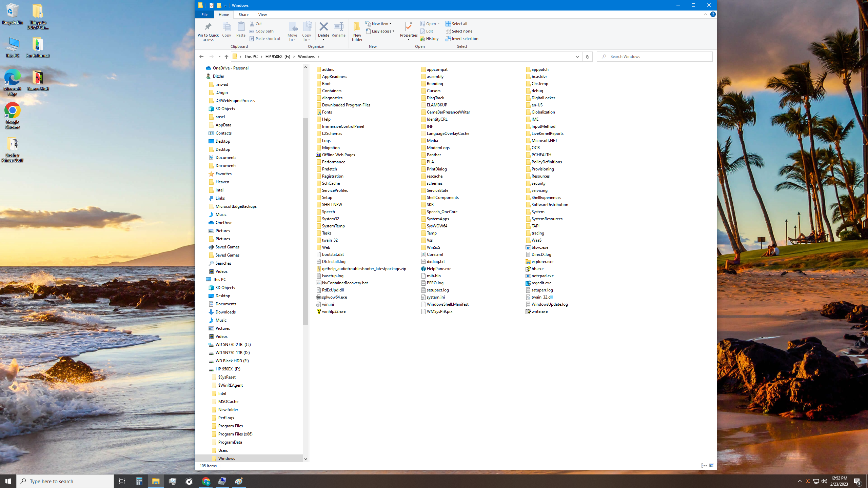Expand the address bar history dropdown

click(577, 57)
